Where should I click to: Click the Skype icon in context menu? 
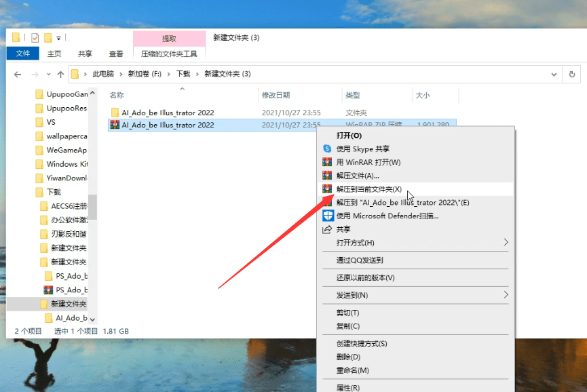(327, 149)
